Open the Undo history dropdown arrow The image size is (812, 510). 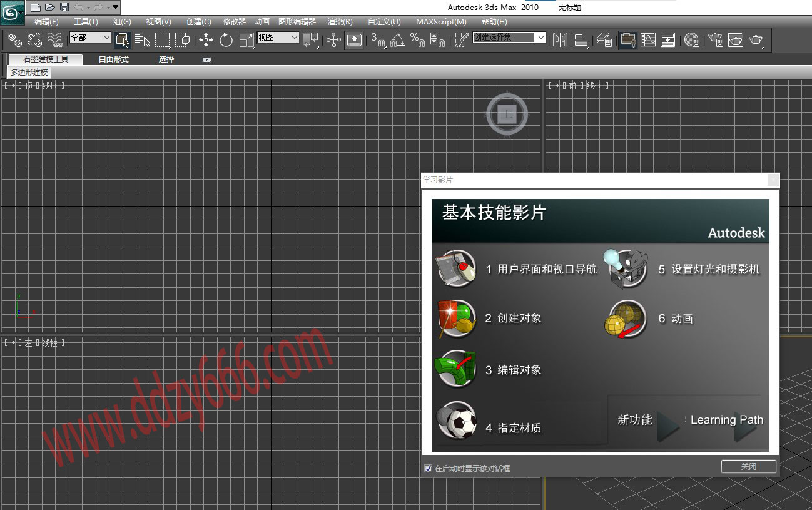tap(88, 8)
